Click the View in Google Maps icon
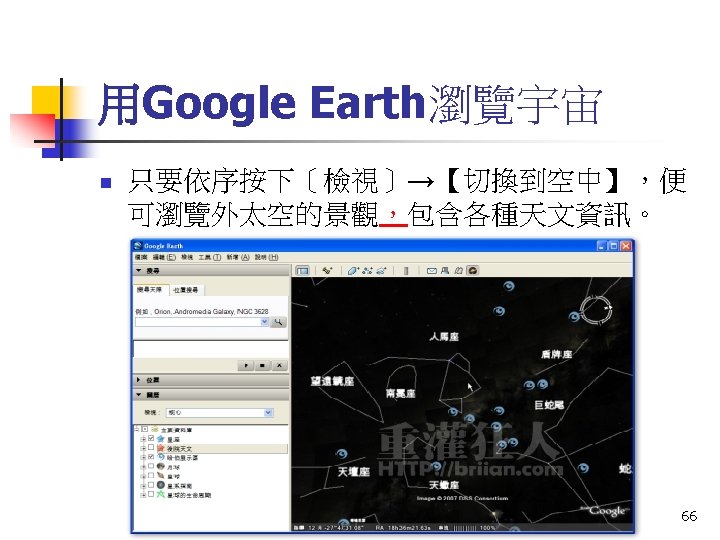Screen dimensions: 720x540 [x=458, y=270]
